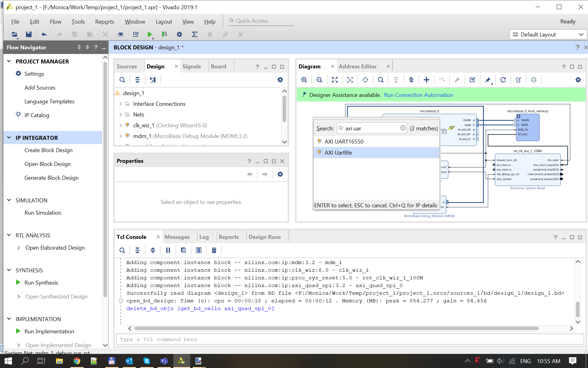
Task: Collapse all in Design panel toolbar
Action: point(138,80)
